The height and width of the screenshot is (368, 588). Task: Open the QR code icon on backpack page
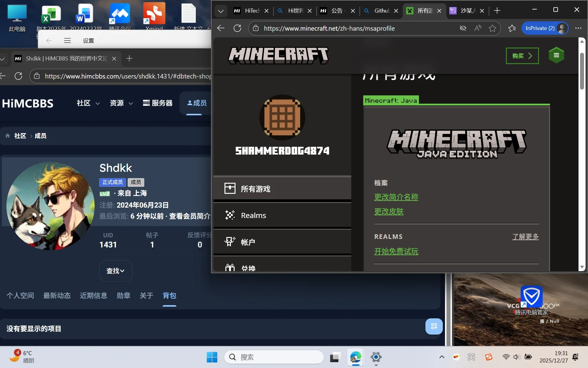(434, 326)
